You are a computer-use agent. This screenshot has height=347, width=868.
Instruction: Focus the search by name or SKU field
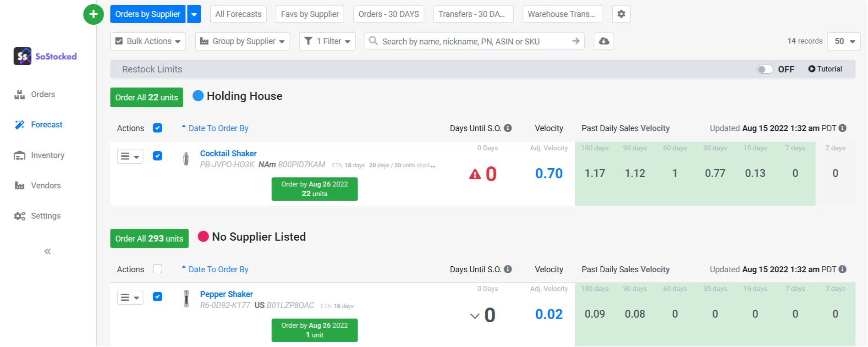point(475,41)
